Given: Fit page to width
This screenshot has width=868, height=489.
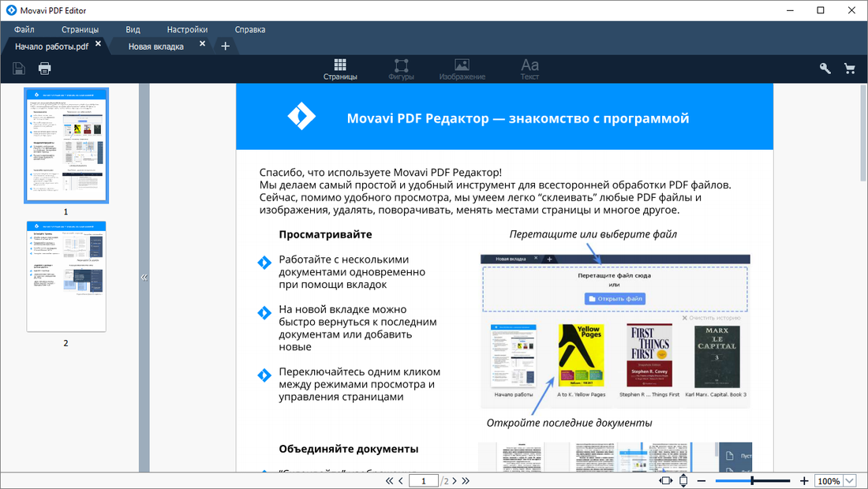Looking at the screenshot, I should [666, 480].
